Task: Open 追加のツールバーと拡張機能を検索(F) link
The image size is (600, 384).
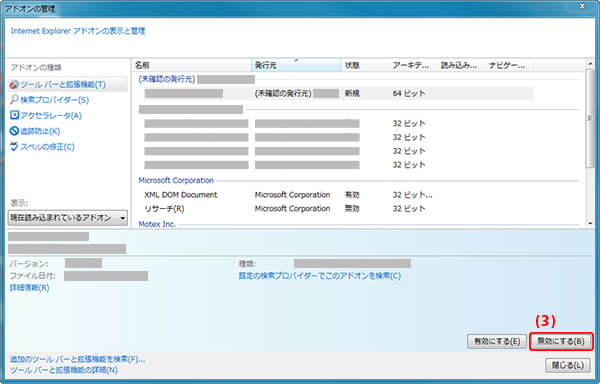Action: (x=77, y=359)
